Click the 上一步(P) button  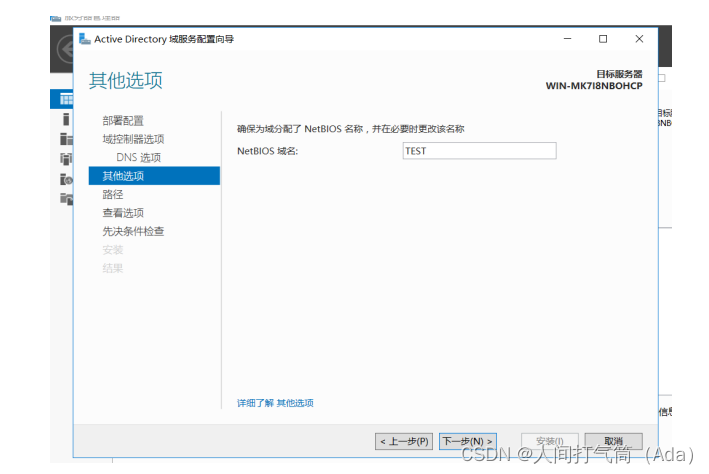click(404, 441)
